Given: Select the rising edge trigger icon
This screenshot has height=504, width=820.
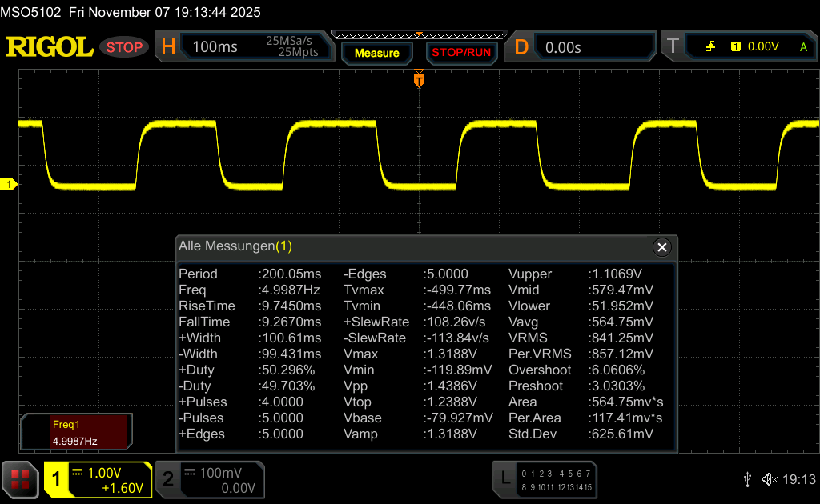Looking at the screenshot, I should coord(710,47).
